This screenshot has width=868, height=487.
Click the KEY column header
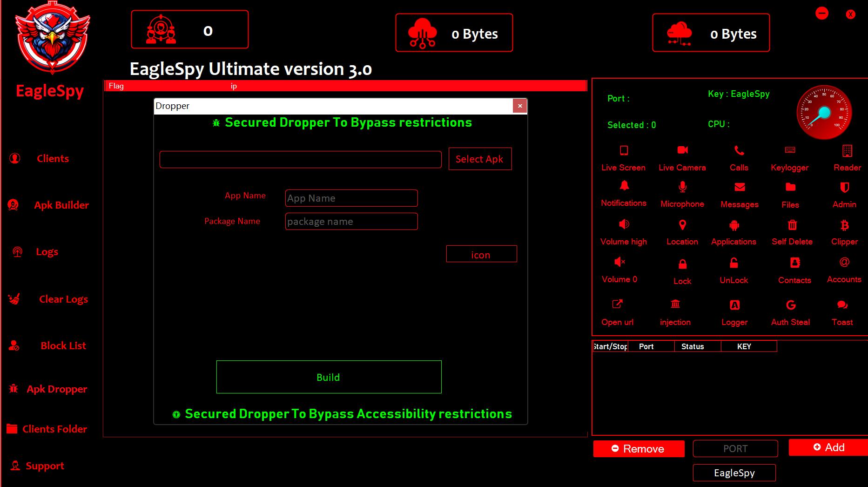(749, 346)
